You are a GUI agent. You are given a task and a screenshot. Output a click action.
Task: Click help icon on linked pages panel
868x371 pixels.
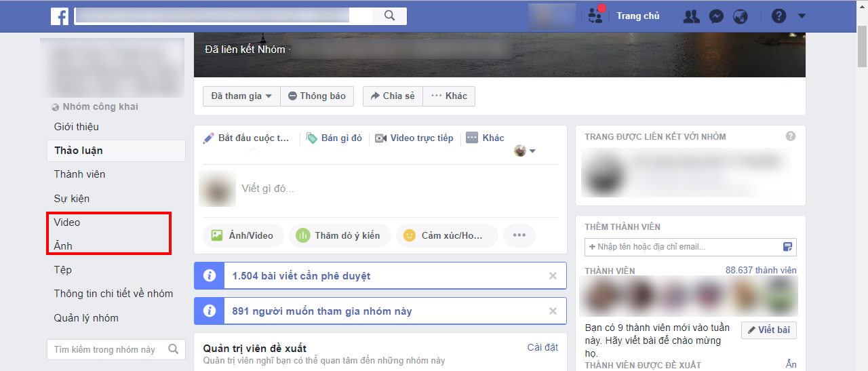point(791,136)
